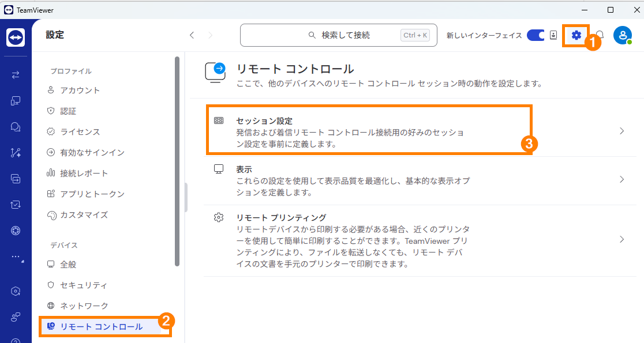Open the chat bubble icon in sidebar

[x=16, y=127]
